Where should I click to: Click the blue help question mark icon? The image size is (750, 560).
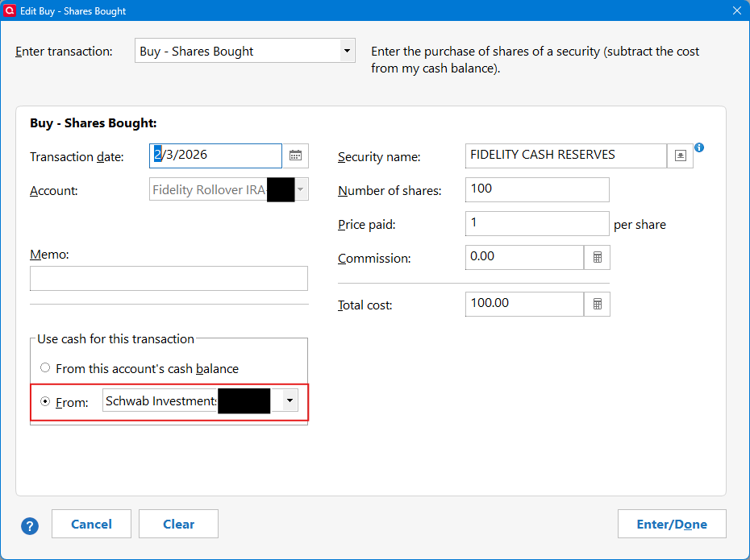coord(30,526)
